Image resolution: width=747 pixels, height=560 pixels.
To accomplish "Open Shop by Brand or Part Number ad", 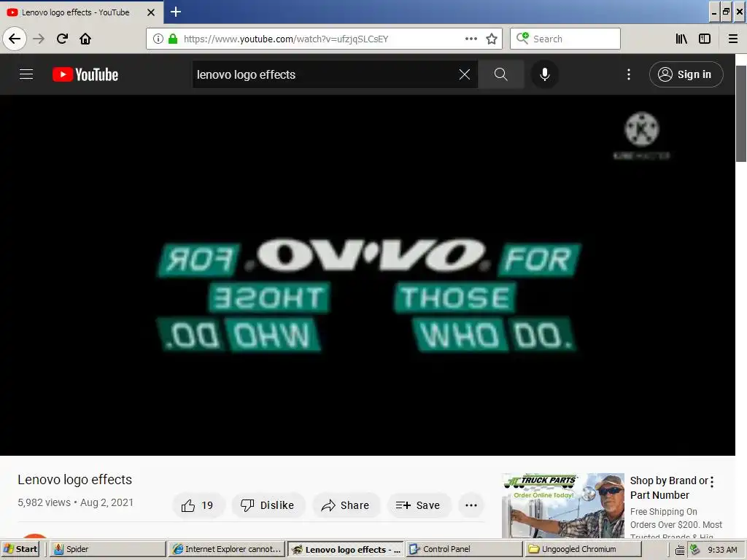I will point(668,488).
